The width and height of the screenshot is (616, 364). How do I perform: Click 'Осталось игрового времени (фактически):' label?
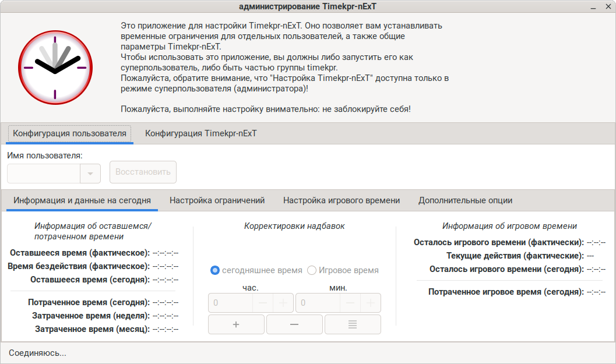[x=498, y=242]
